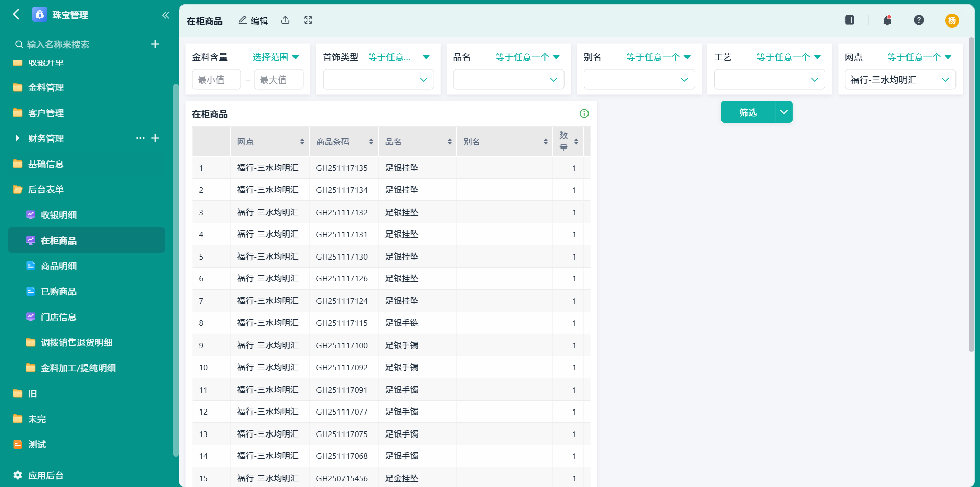
Task: Click the back arrow in sidebar header
Action: (16, 14)
